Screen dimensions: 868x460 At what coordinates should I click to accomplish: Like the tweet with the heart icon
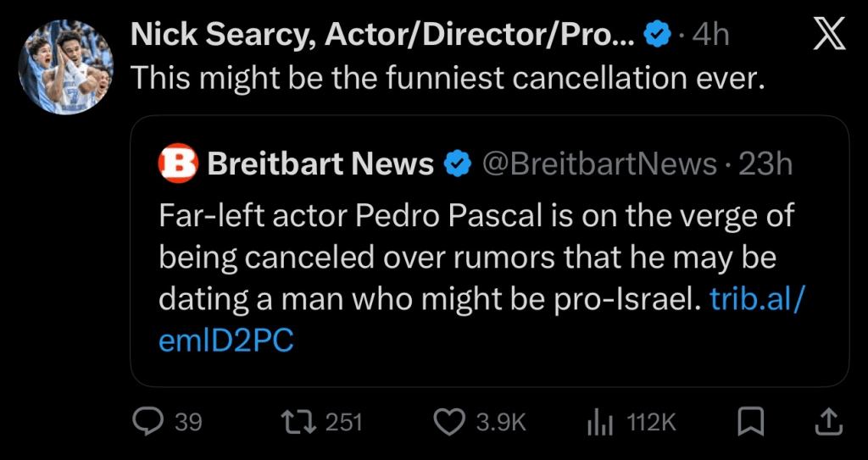449,421
